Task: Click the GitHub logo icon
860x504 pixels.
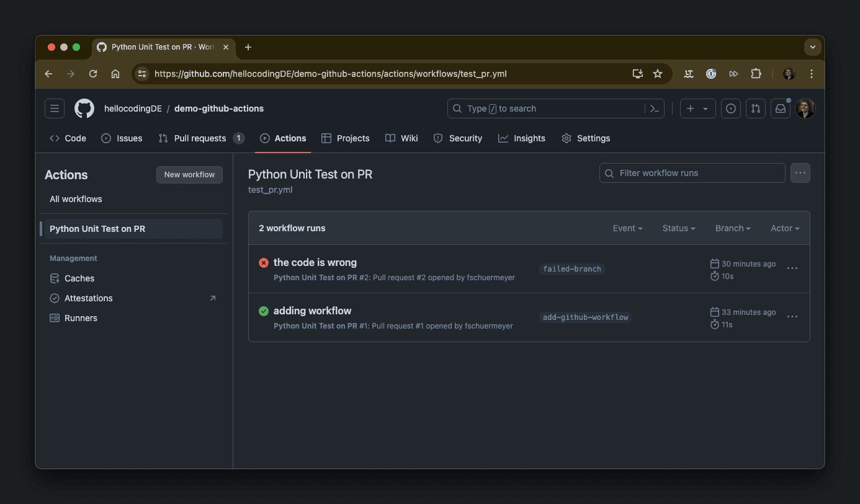Action: (84, 108)
